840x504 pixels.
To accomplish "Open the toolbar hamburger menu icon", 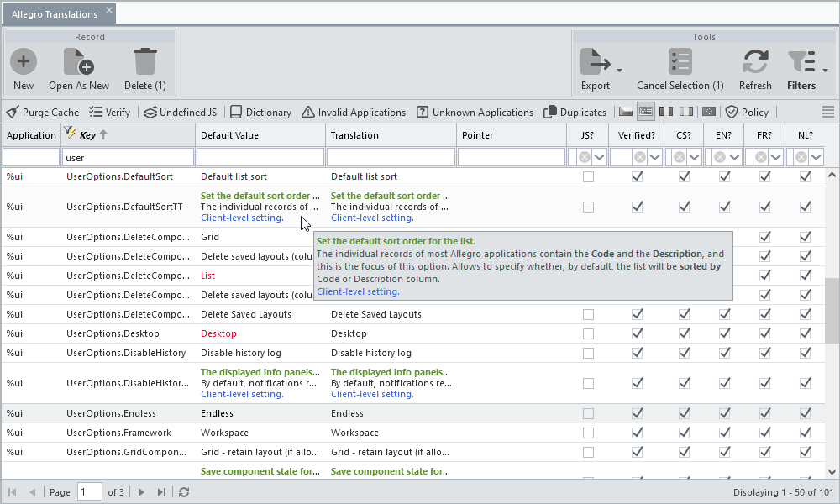I will pos(828,112).
